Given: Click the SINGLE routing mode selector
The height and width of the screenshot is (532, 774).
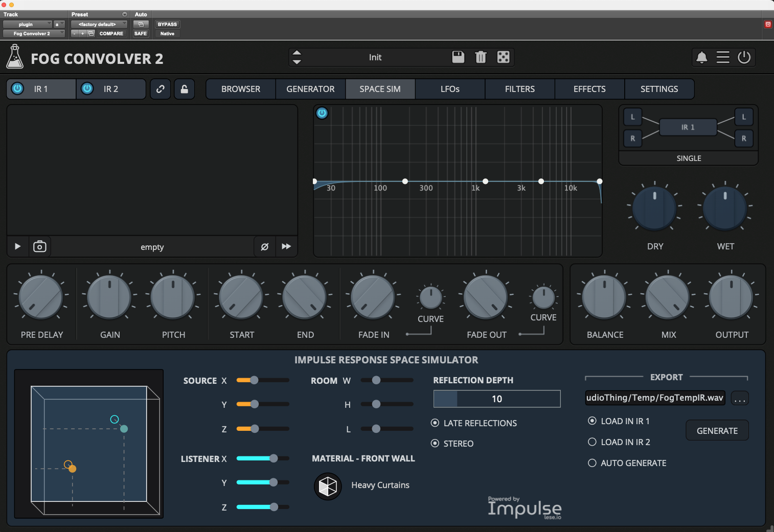Looking at the screenshot, I should (x=689, y=158).
